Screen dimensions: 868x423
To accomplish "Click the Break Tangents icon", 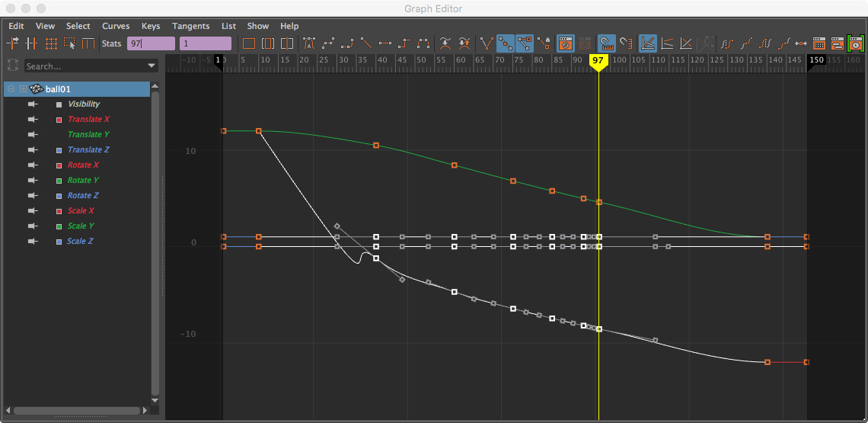I will 487,43.
